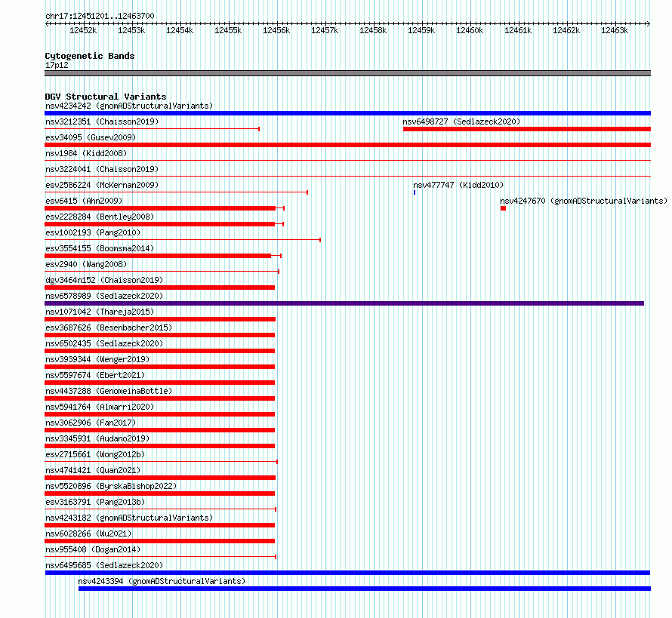This screenshot has height=618, width=672.
Task: Open nsv6578989 (Sedlazeck2020) variant label
Action: point(104,296)
